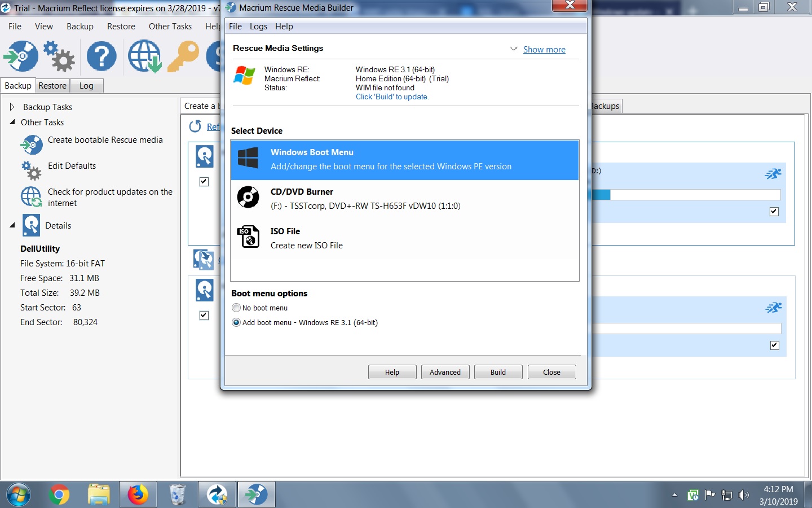Open the Advanced options button
Viewport: 812px width, 508px height.
pyautogui.click(x=445, y=372)
